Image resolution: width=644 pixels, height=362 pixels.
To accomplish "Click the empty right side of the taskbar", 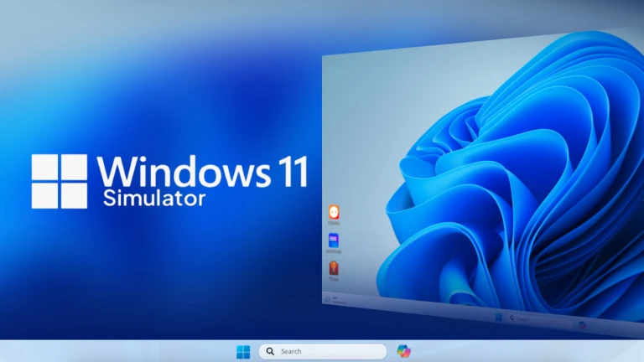I will tap(537, 352).
